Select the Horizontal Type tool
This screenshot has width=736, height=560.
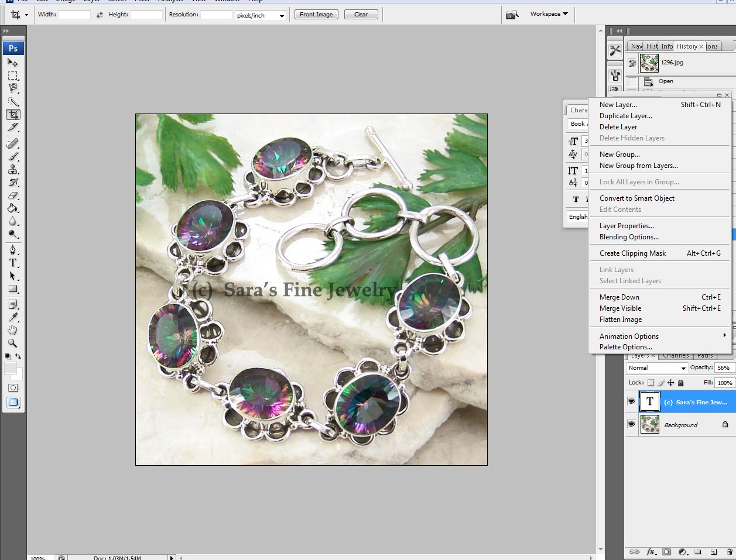13,263
